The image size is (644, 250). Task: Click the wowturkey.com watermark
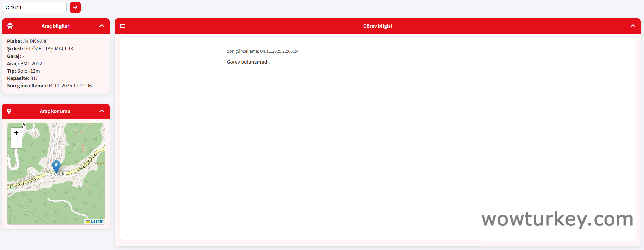(x=557, y=219)
